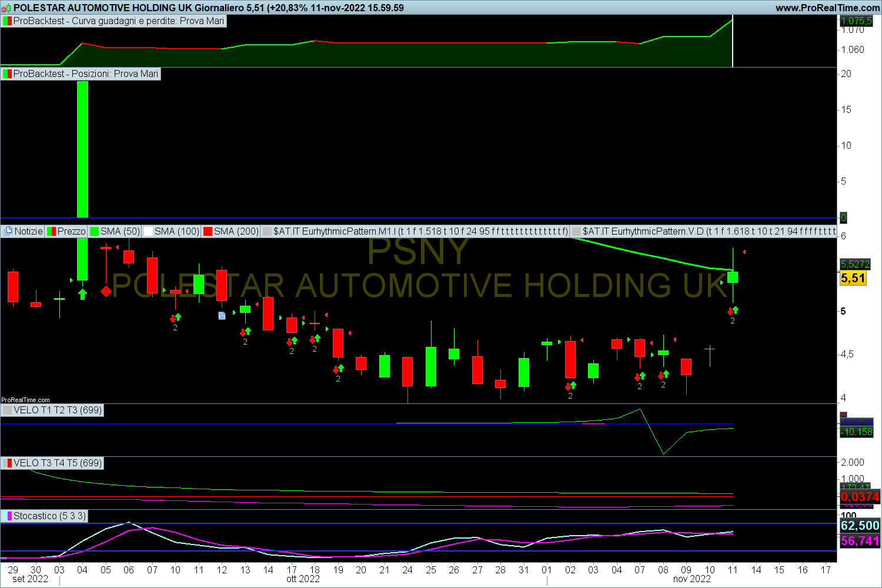Image resolution: width=882 pixels, height=588 pixels.
Task: Open the VELO T1 T2 T3 (699) label
Action: click(x=52, y=410)
